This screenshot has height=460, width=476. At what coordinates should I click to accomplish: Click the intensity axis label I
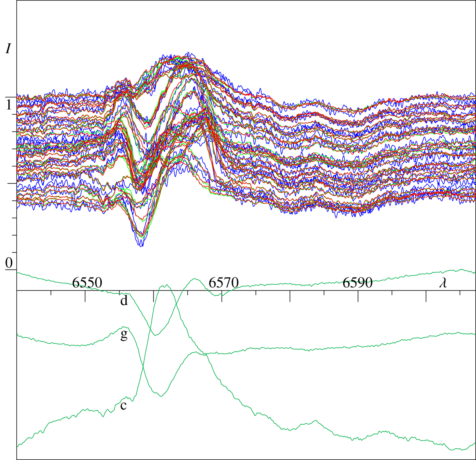[x=8, y=49]
